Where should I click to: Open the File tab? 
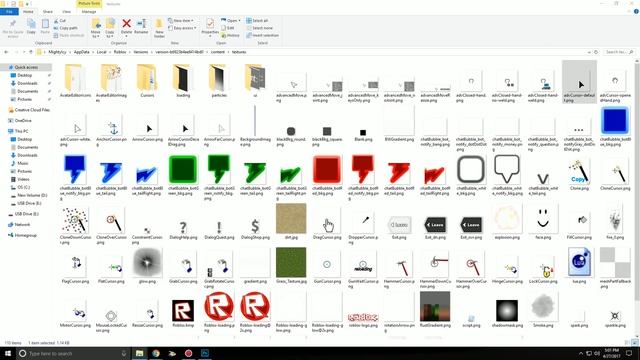tap(9, 12)
